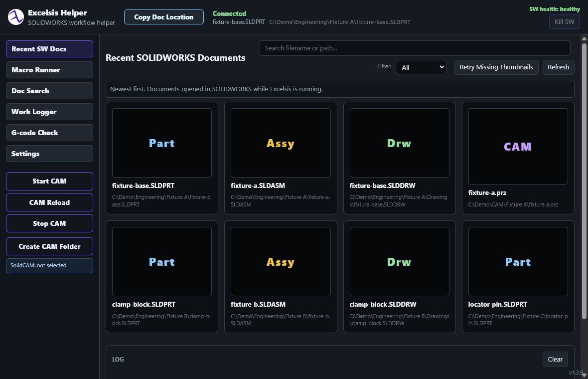This screenshot has height=379, width=588.
Task: Click Retry Missing Thumbnails button
Action: click(x=496, y=67)
